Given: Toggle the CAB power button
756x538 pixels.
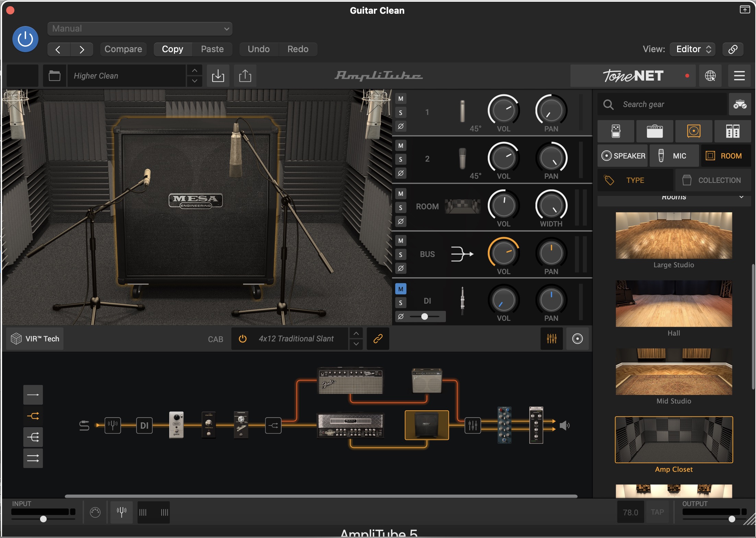Looking at the screenshot, I should pos(243,339).
